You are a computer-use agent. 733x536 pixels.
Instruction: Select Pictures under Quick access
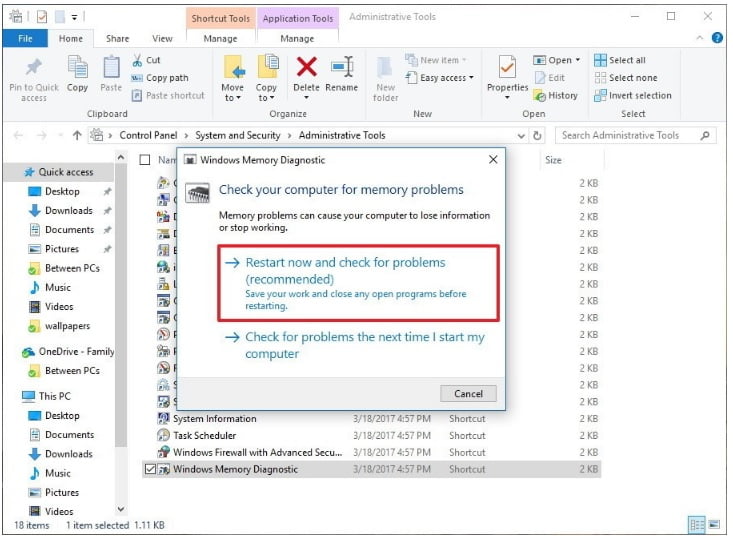pyautogui.click(x=54, y=249)
